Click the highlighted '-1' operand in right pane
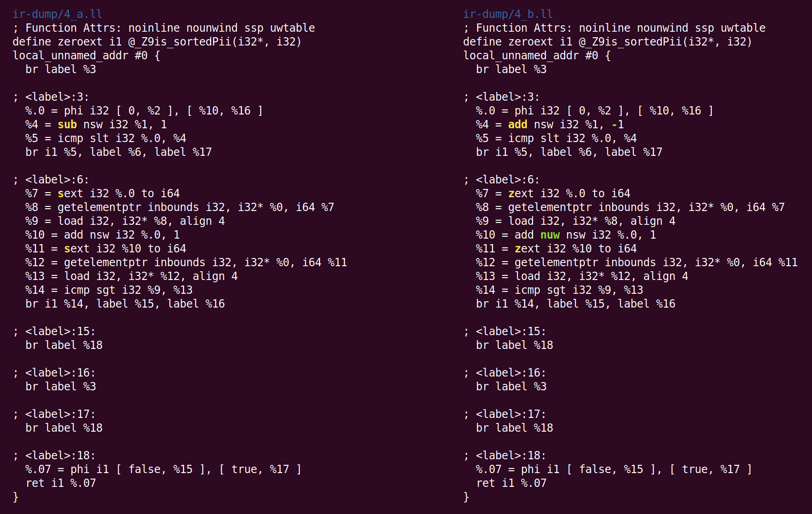 pos(618,125)
